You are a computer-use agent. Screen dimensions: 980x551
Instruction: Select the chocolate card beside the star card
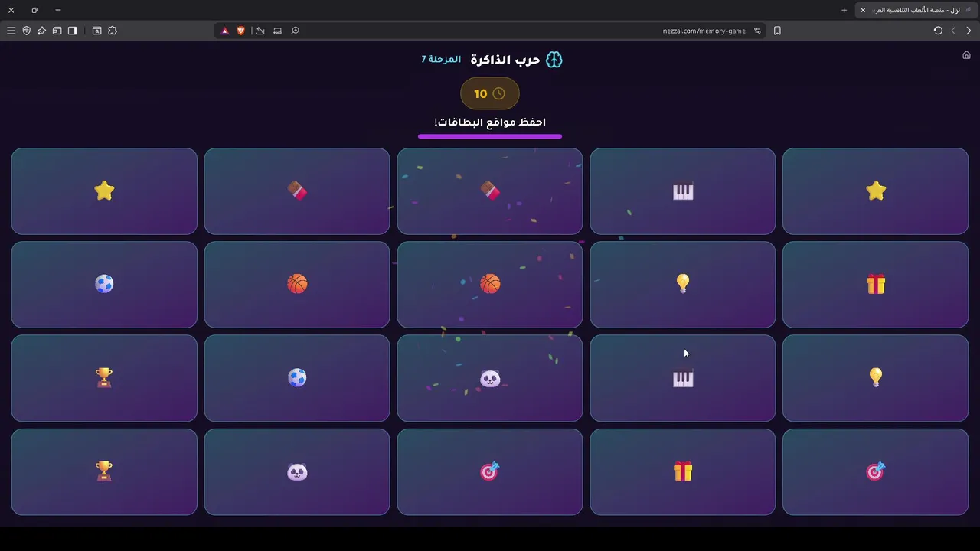297,191
